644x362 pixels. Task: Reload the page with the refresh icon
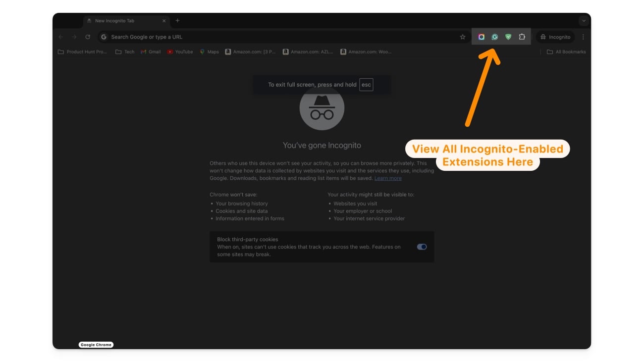88,37
